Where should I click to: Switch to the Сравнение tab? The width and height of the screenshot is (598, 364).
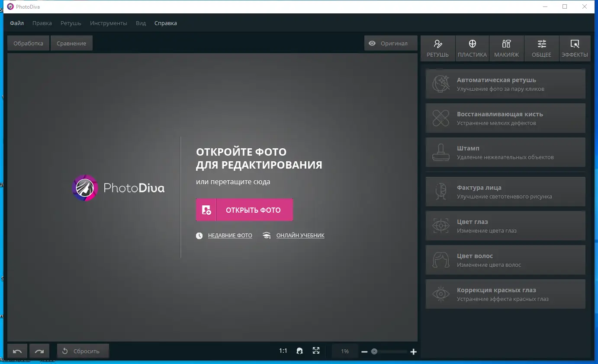pyautogui.click(x=71, y=43)
